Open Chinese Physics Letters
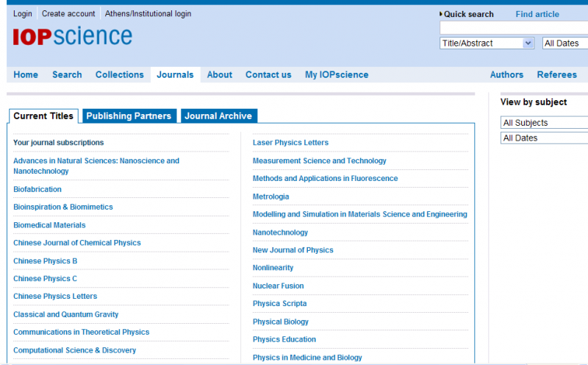This screenshot has height=365, width=588. 55,297
